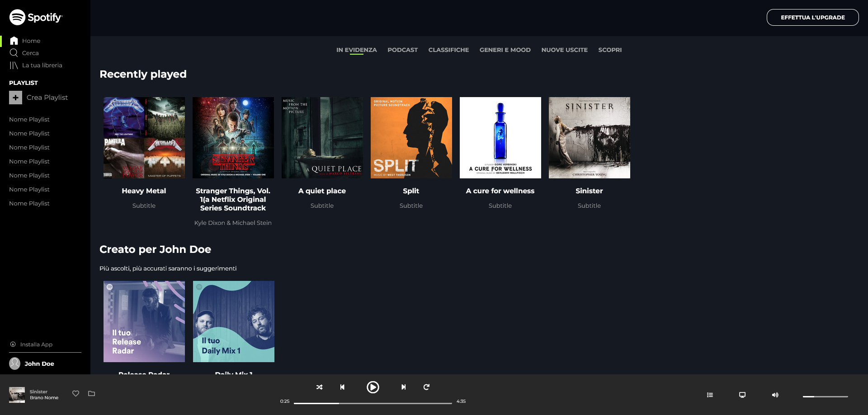Click the Effettua l'upgrade button
868x415 pixels.
(x=812, y=18)
